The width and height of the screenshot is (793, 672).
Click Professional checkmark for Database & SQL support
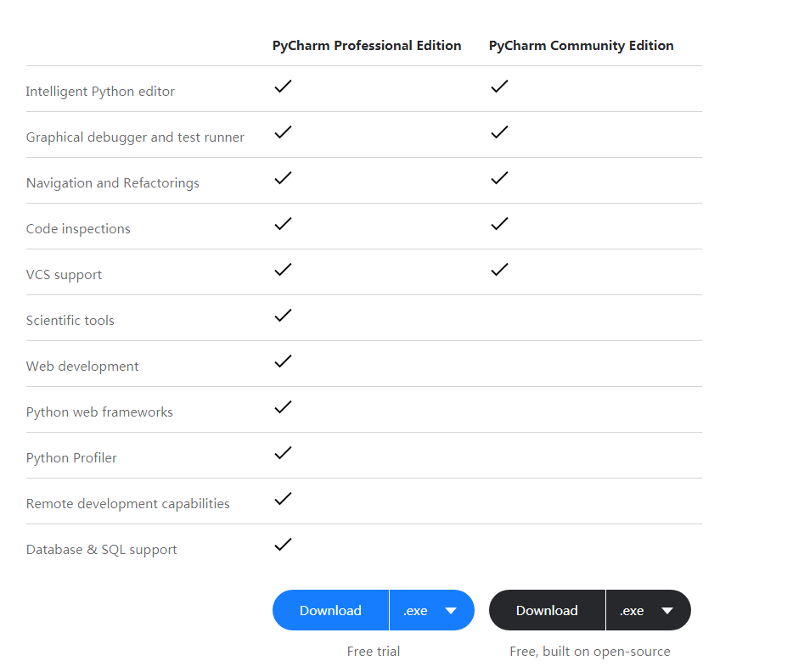(283, 545)
